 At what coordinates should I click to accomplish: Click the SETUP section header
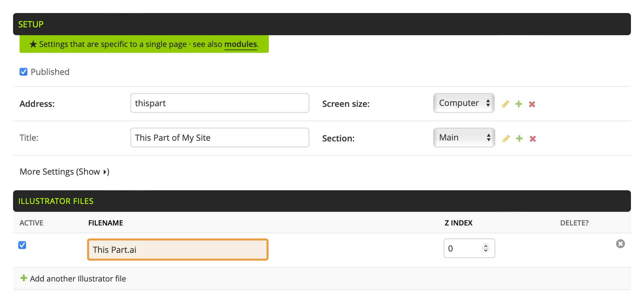31,24
